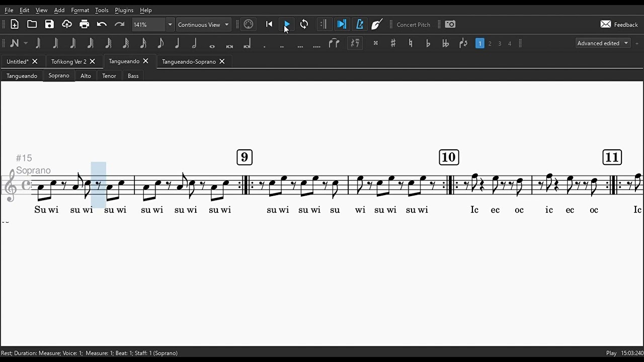Select rehearsal mark 10 in the score
Image resolution: width=644 pixels, height=362 pixels.
449,157
